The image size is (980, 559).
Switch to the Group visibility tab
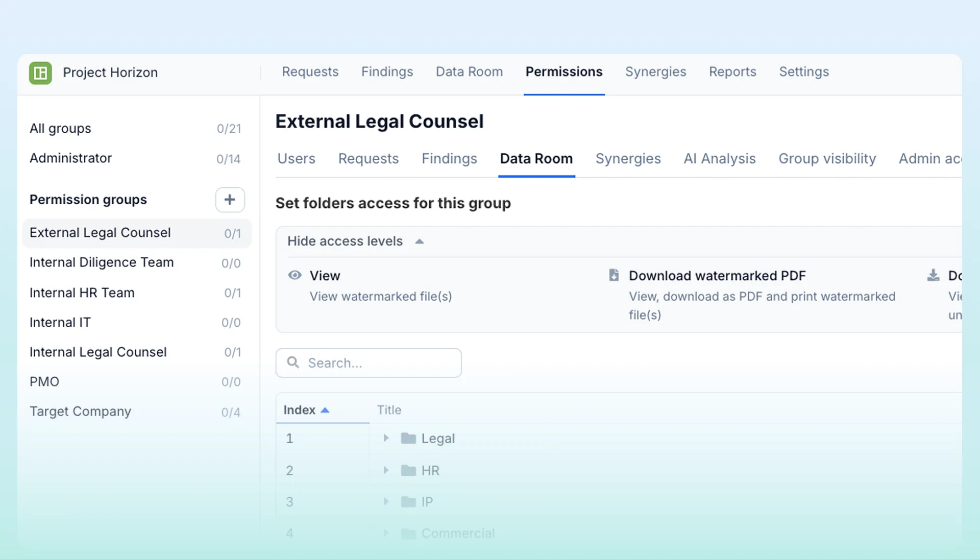pos(827,159)
